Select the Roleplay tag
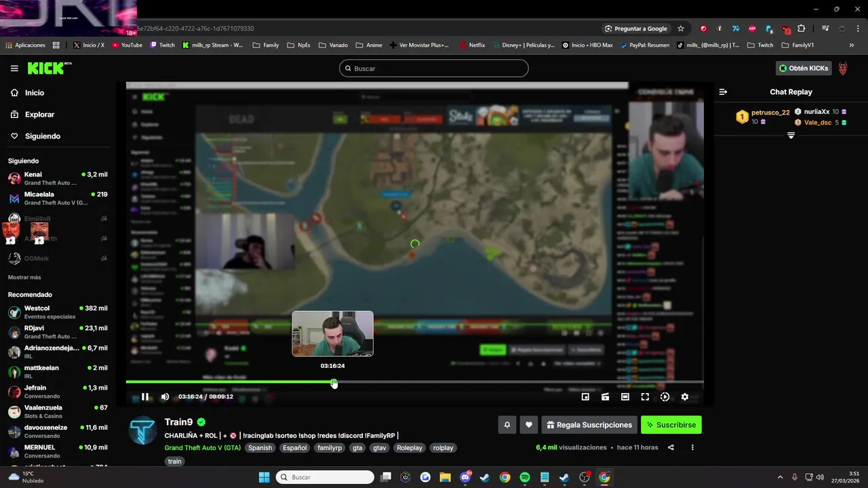This screenshot has width=868, height=488. pyautogui.click(x=410, y=448)
